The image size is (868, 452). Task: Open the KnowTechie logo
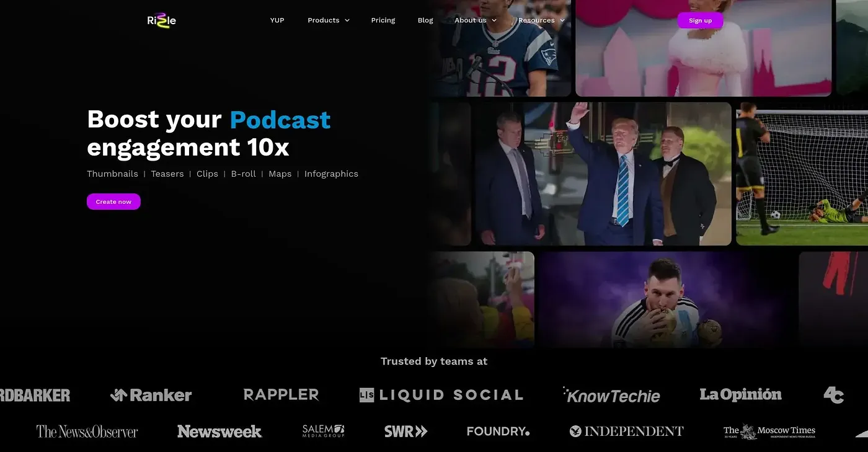[x=611, y=395]
